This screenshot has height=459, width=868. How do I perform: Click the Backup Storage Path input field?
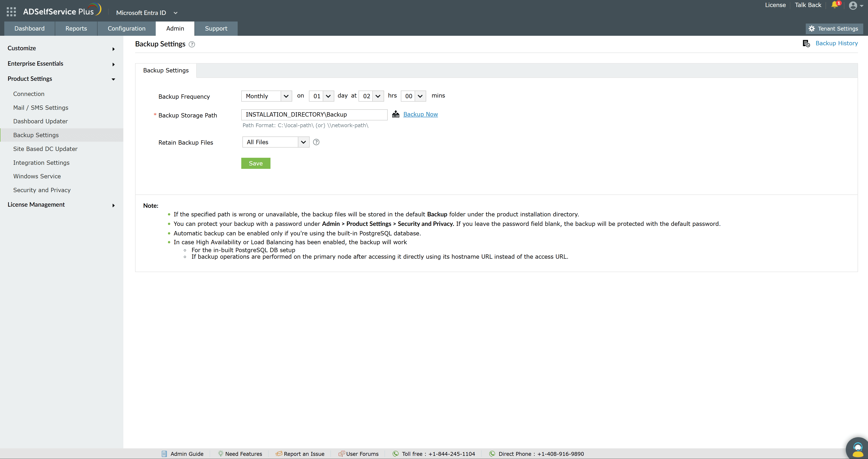coord(314,115)
